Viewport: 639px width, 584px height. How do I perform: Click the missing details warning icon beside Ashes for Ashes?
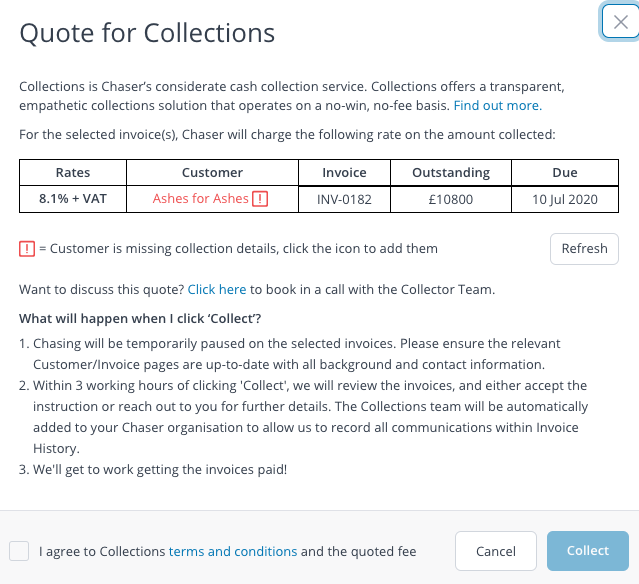260,199
